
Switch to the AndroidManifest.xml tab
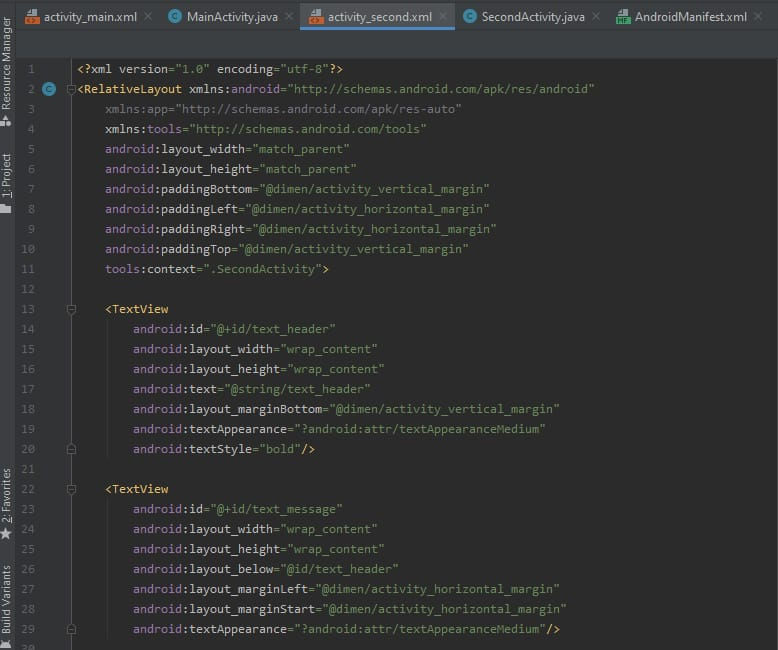click(690, 17)
